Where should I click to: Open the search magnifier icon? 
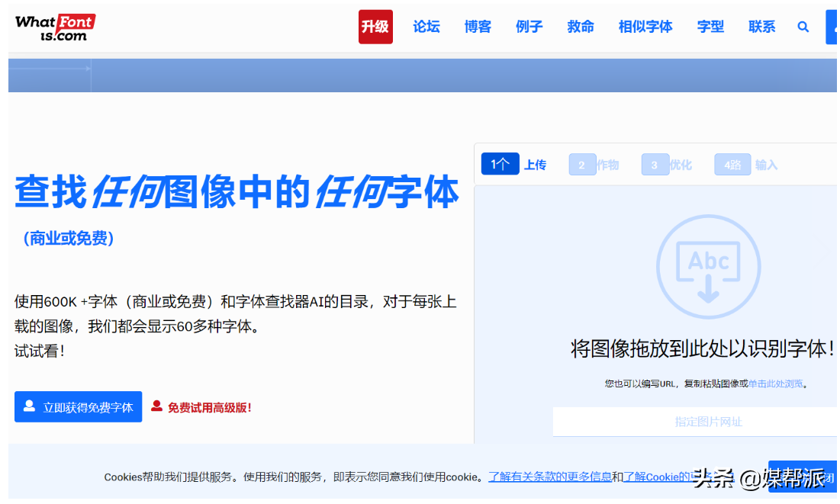[x=803, y=27]
